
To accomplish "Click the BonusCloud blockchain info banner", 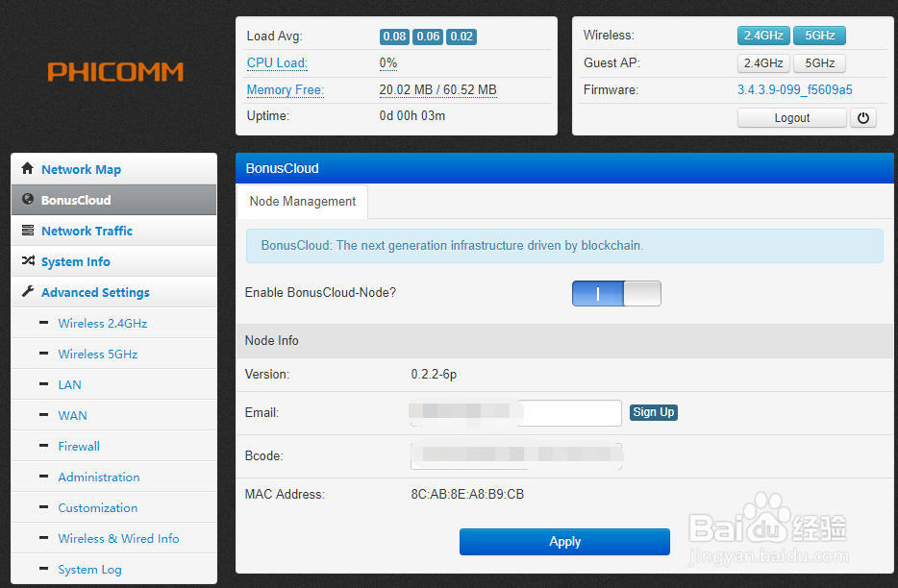I will pyautogui.click(x=564, y=246).
